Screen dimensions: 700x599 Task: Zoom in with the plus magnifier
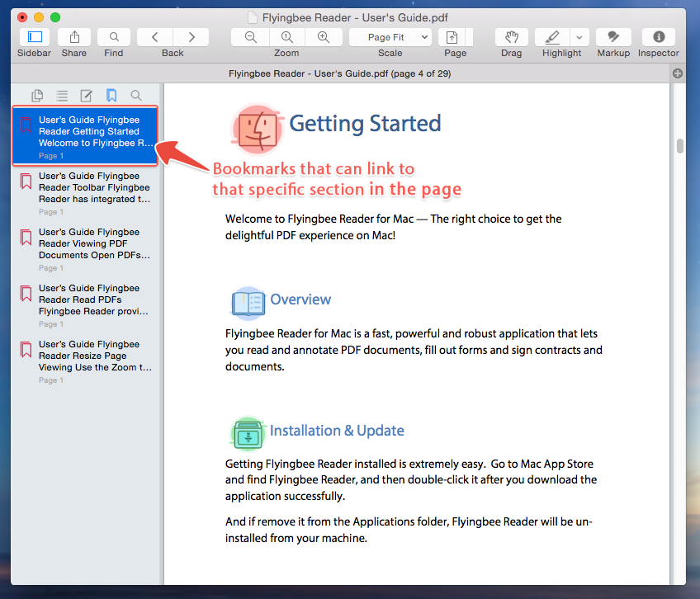pyautogui.click(x=324, y=37)
